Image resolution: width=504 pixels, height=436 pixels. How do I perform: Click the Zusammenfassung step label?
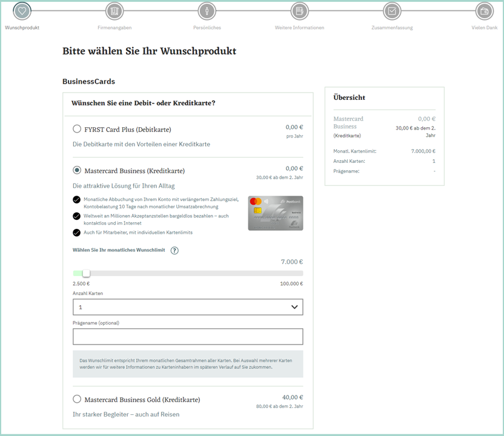coord(392,28)
